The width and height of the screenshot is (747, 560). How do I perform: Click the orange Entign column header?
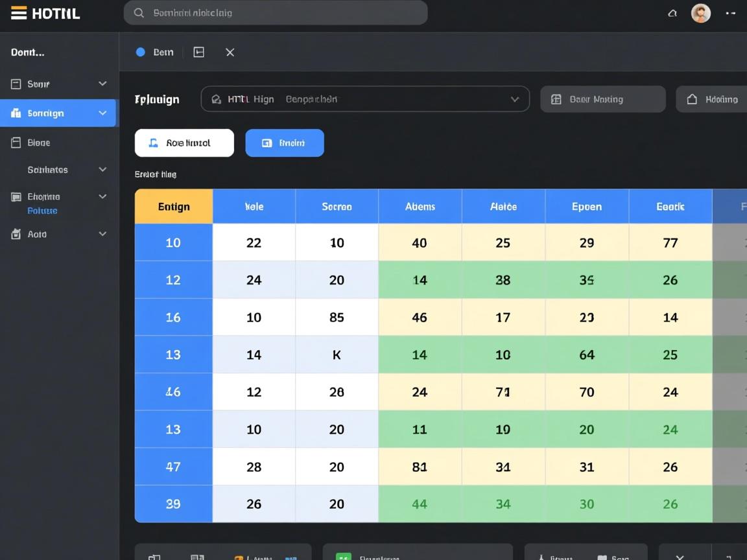tap(174, 207)
